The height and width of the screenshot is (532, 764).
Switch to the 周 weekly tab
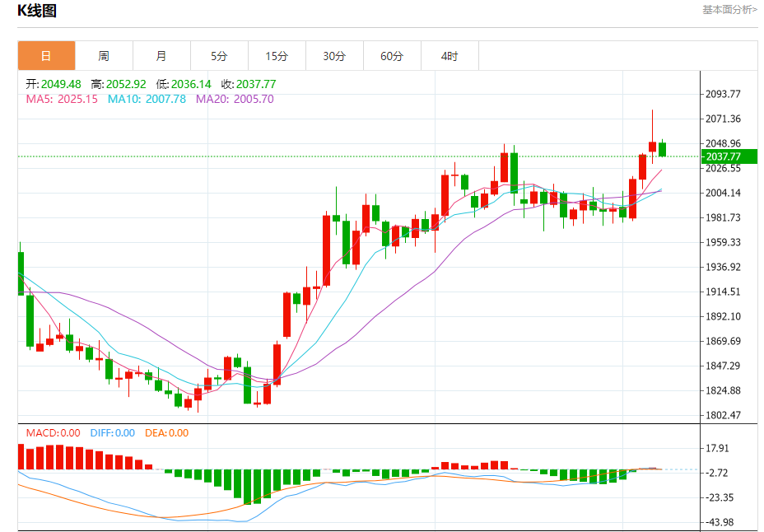click(x=104, y=56)
